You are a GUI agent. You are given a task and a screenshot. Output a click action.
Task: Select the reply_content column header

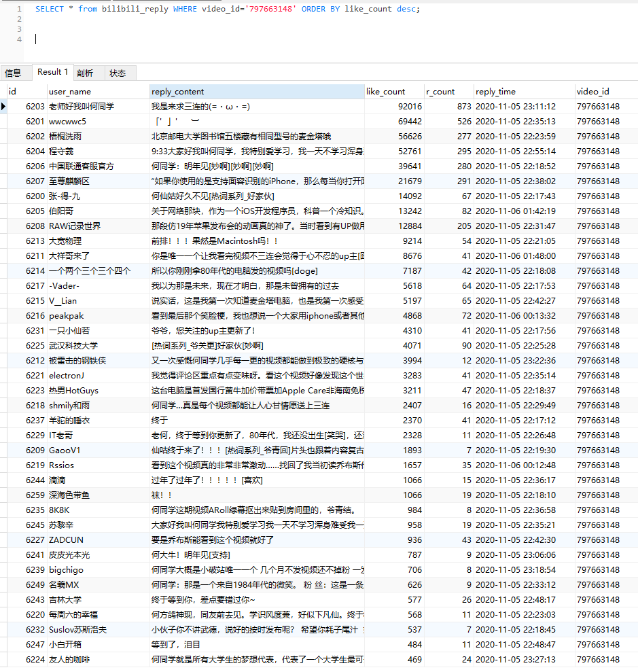(x=257, y=91)
